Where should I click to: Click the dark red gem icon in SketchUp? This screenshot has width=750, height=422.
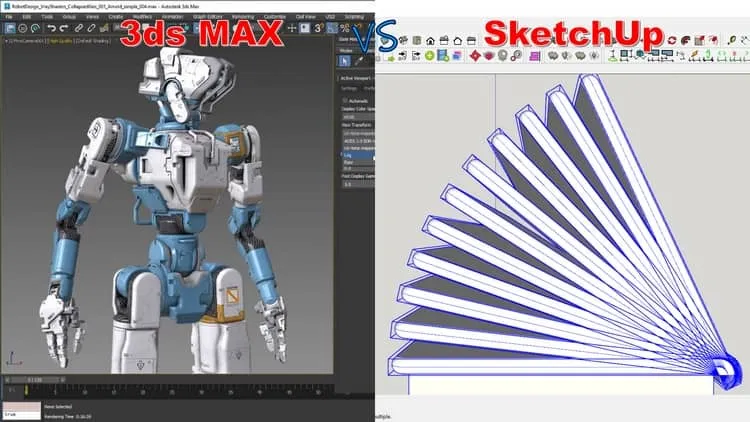tap(488, 56)
